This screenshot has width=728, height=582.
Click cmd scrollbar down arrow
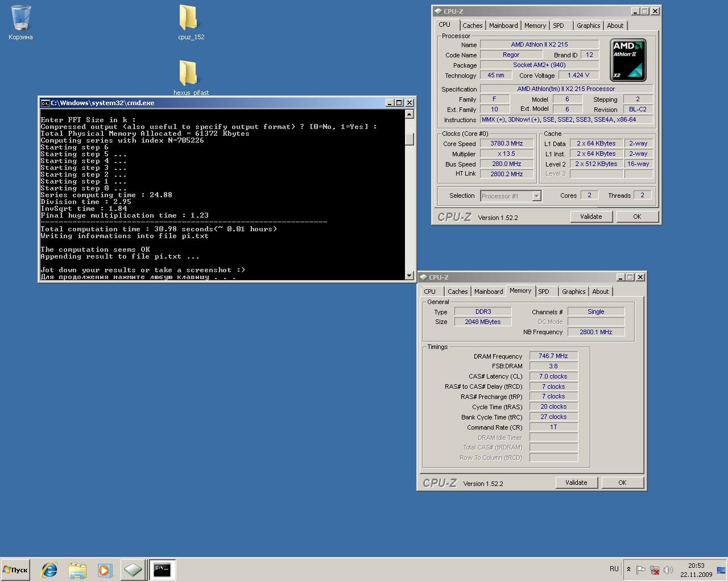(409, 276)
